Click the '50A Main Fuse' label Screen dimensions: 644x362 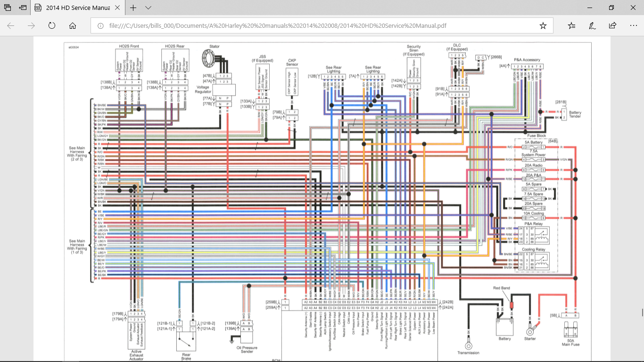pos(570,342)
